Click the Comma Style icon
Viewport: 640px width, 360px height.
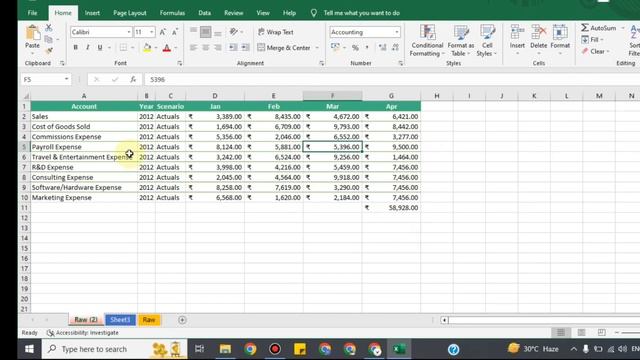point(367,48)
